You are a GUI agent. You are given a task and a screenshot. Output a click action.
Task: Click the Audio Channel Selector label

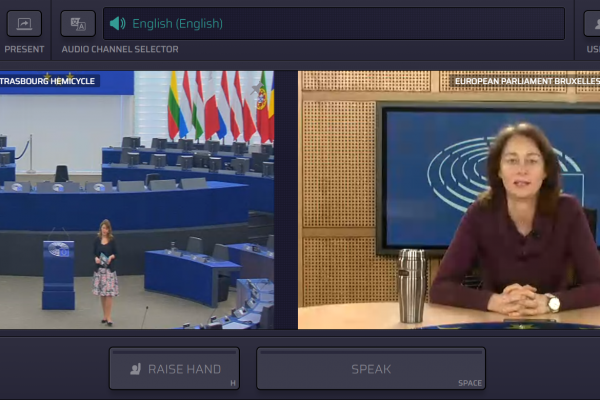pyautogui.click(x=120, y=49)
